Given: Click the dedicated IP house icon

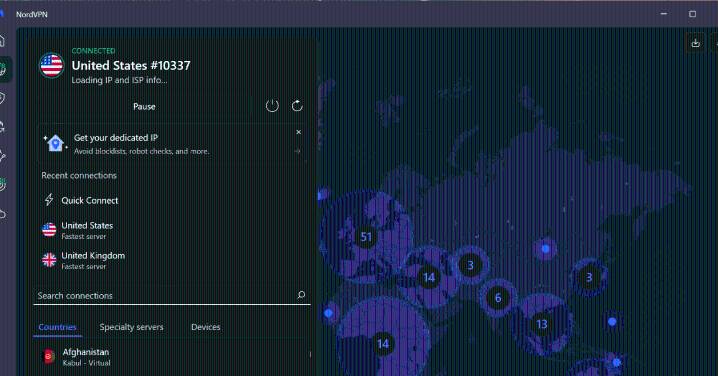Looking at the screenshot, I should point(55,143).
